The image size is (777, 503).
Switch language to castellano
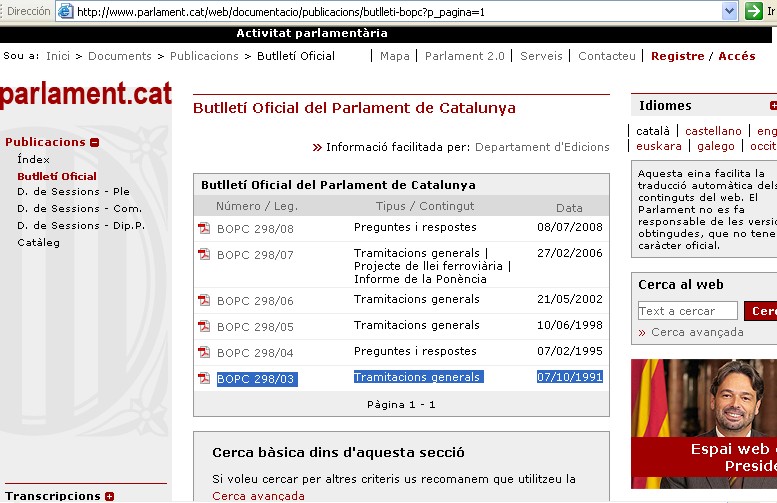713,131
